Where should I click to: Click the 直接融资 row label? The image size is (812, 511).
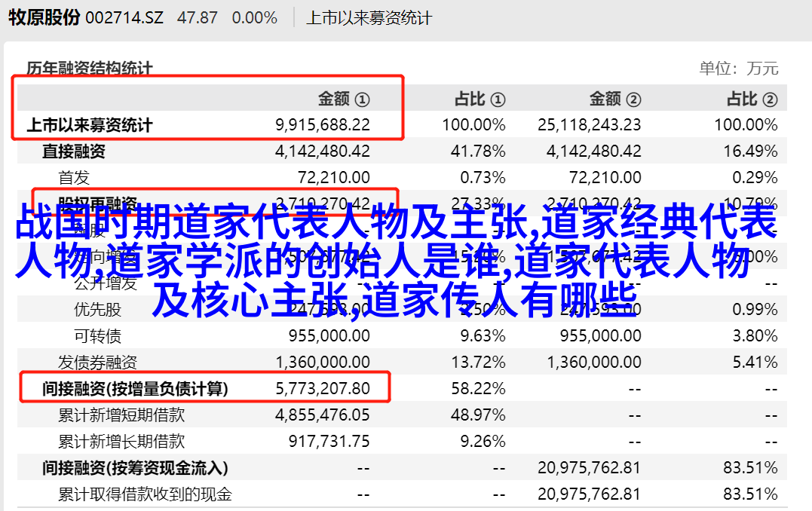[74, 151]
